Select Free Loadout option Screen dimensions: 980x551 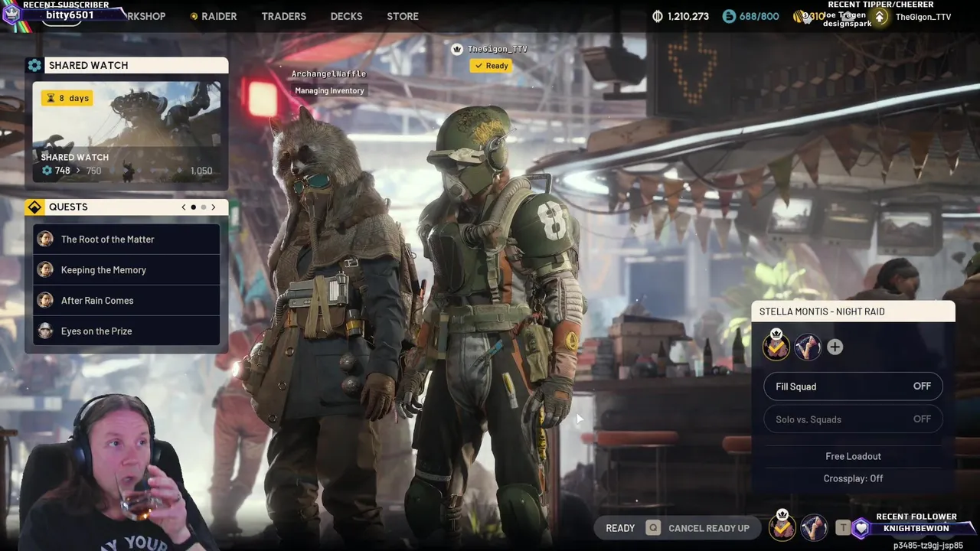[853, 456]
